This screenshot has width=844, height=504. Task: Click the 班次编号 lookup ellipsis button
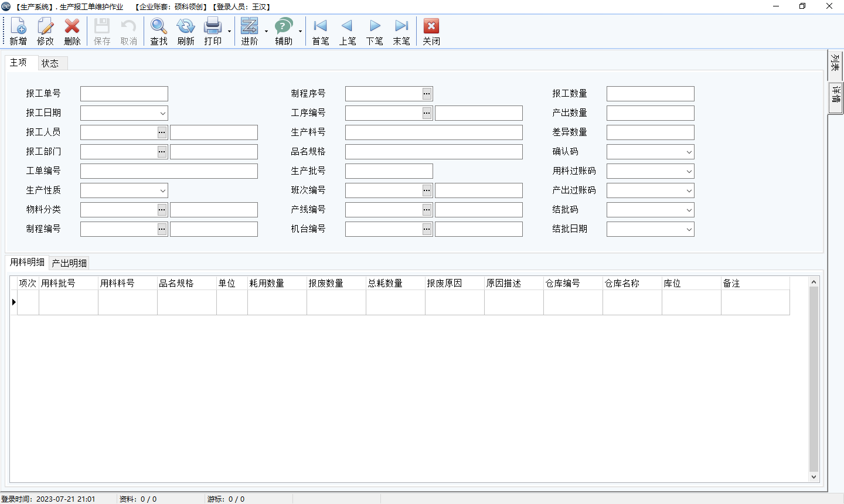click(x=427, y=190)
